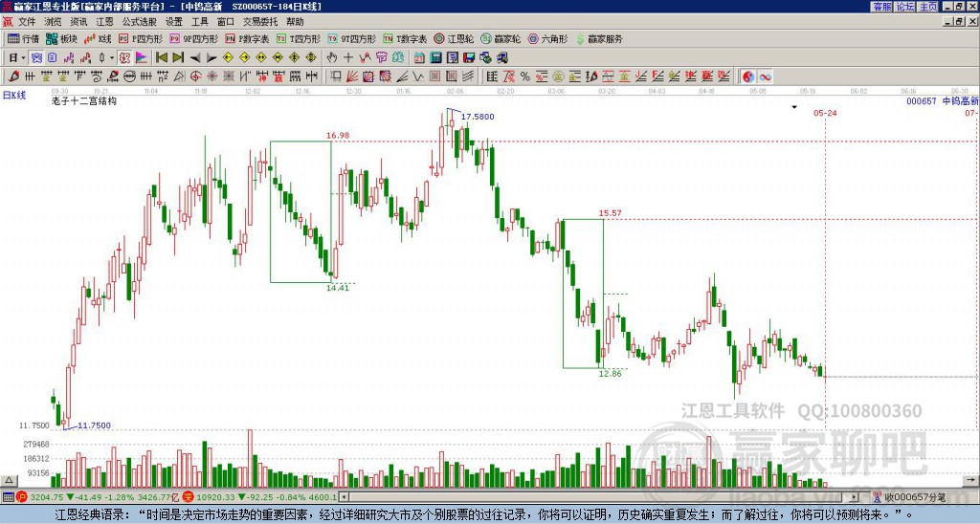Open the 交易委托 menu
Viewport: 980px width, 524px height.
260,22
